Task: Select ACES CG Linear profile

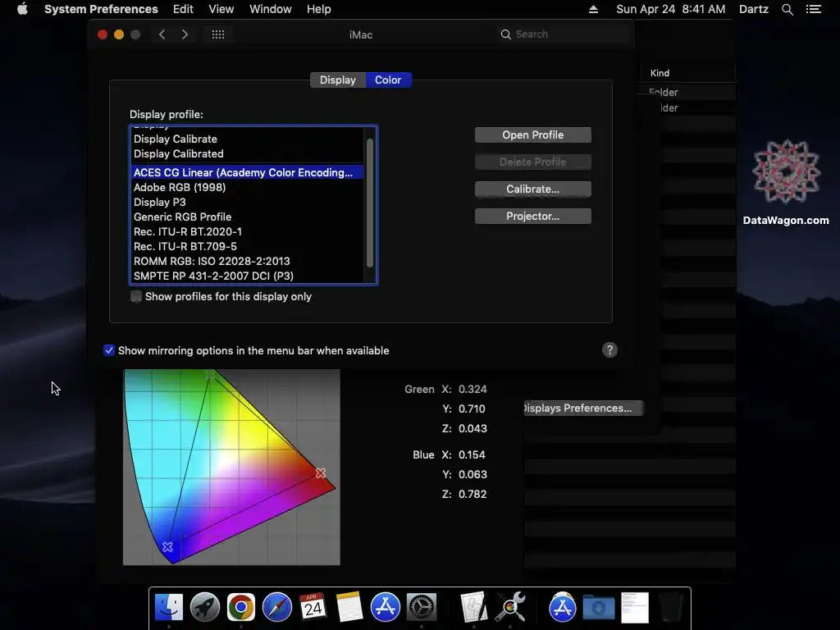Action: click(x=248, y=172)
